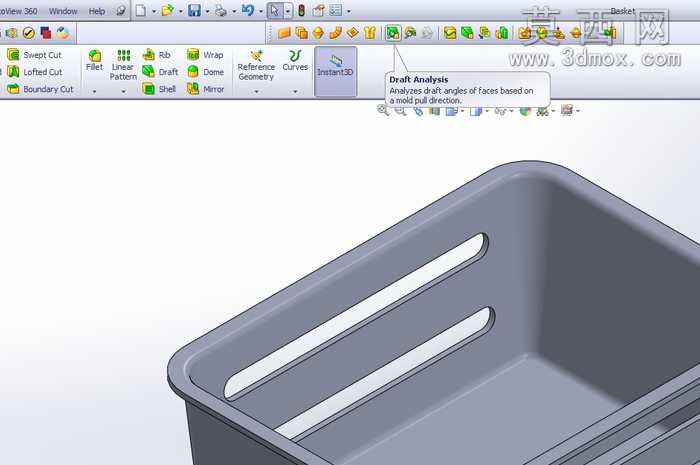Click the Mirror feature button
700x465 pixels.
pyautogui.click(x=205, y=89)
